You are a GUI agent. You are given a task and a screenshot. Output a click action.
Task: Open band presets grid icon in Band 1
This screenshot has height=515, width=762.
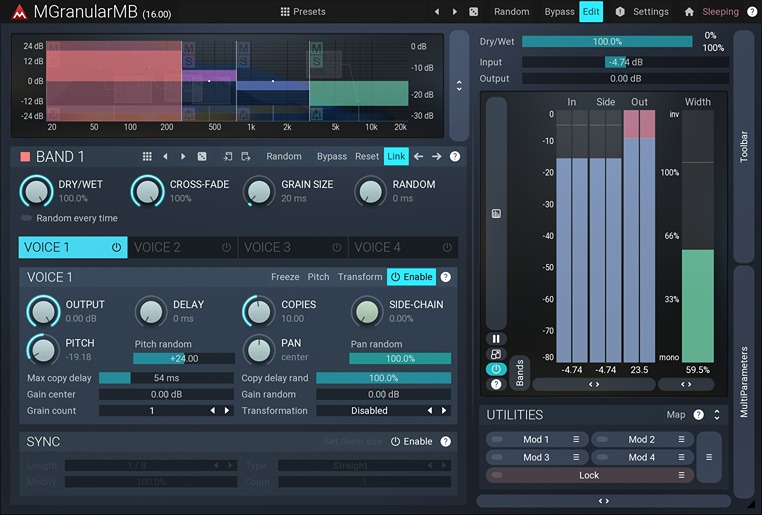(x=147, y=157)
